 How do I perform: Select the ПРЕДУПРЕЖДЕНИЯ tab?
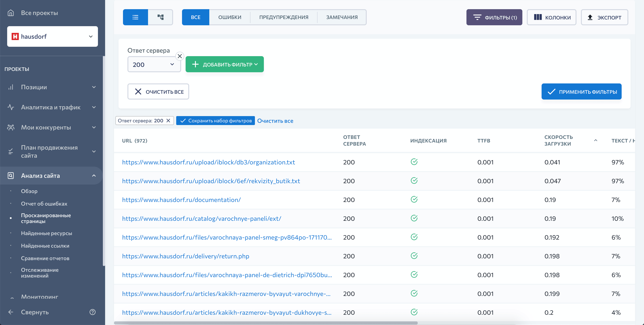click(284, 17)
